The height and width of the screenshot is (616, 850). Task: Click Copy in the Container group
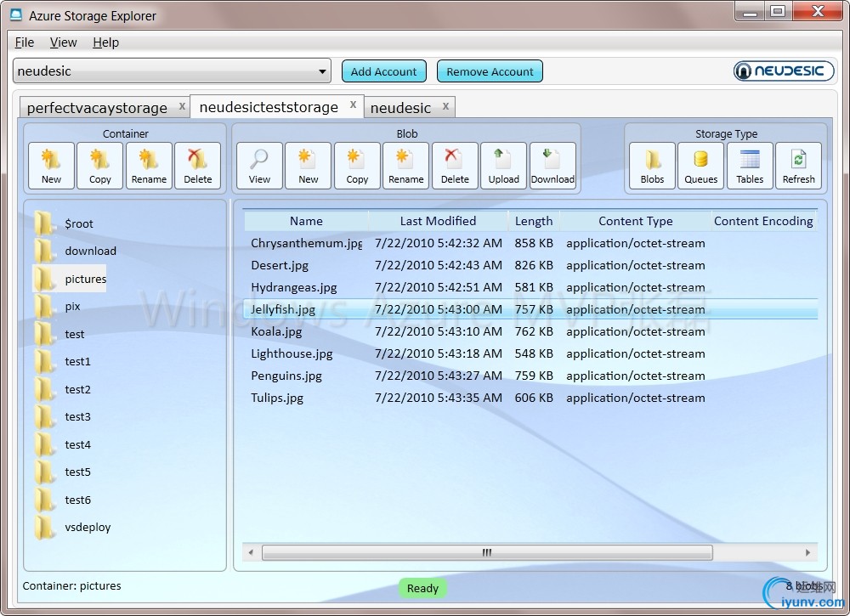100,166
